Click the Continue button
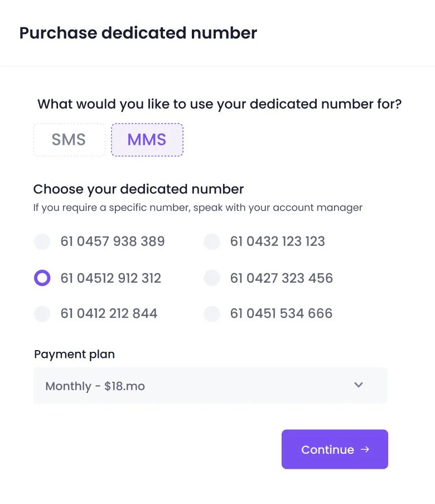Viewport: 435px width, 504px height. pos(335,449)
